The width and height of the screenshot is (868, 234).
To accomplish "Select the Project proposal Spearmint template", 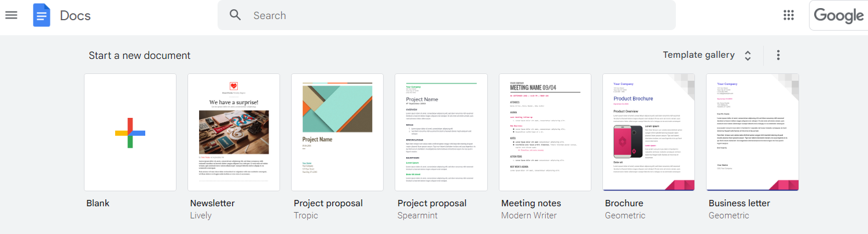I will click(441, 132).
